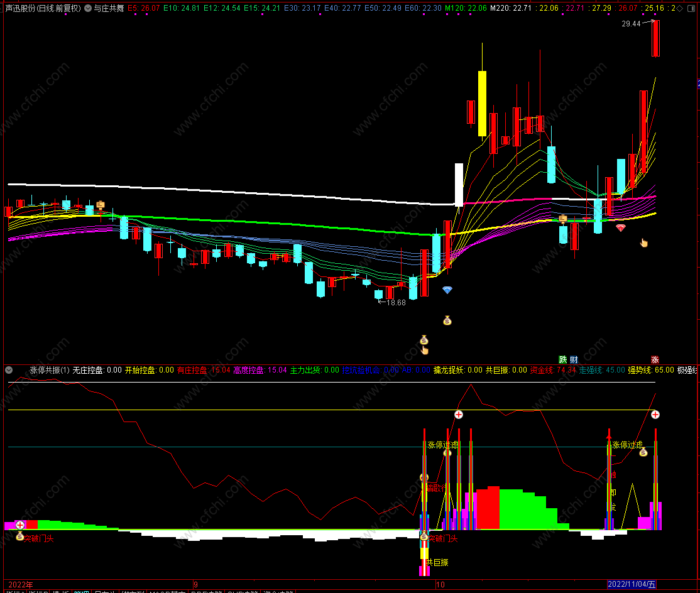The image size is (700, 593).
Task: Select the white gap-up candlestick
Action: (459, 185)
